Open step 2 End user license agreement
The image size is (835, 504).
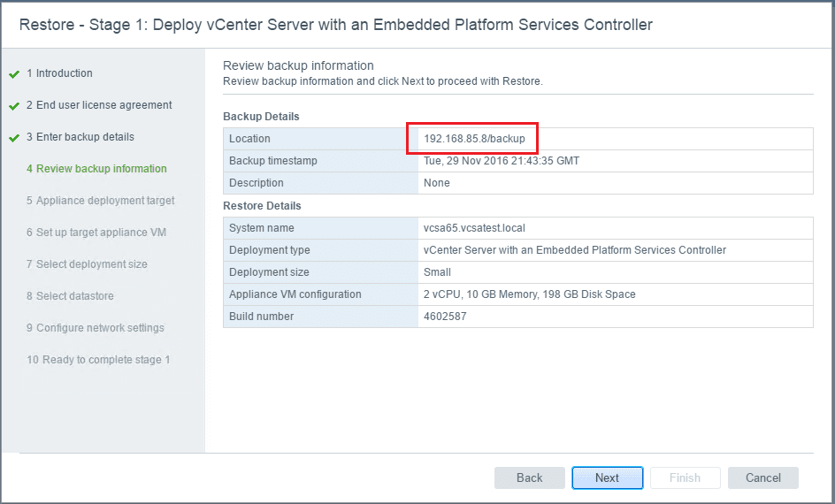point(99,105)
